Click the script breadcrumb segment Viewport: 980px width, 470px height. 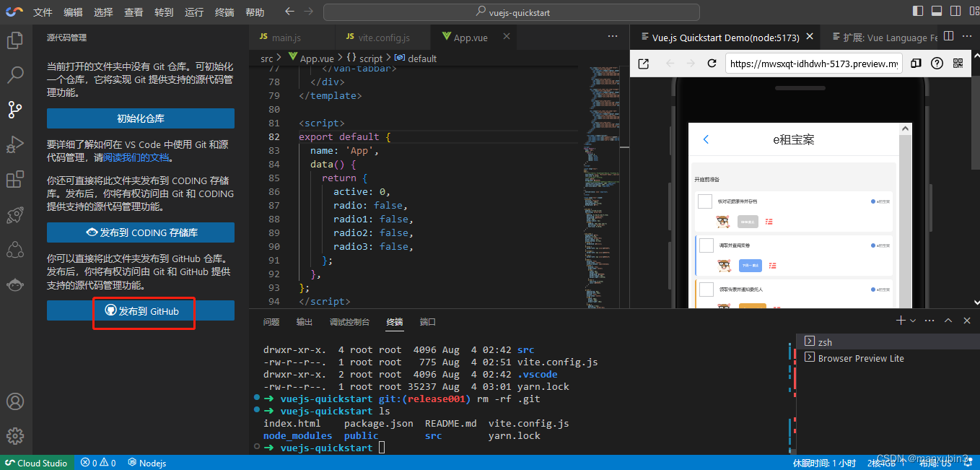click(x=364, y=58)
